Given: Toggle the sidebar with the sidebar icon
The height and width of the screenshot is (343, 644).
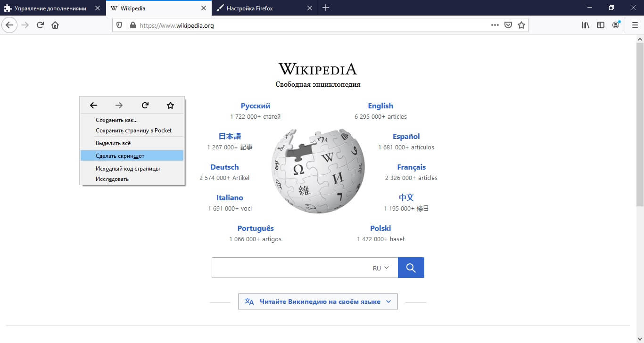Looking at the screenshot, I should coord(600,25).
